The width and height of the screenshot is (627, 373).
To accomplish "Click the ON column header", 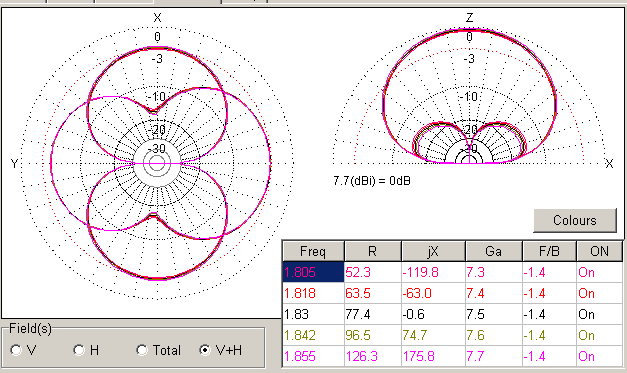I will pyautogui.click(x=599, y=251).
